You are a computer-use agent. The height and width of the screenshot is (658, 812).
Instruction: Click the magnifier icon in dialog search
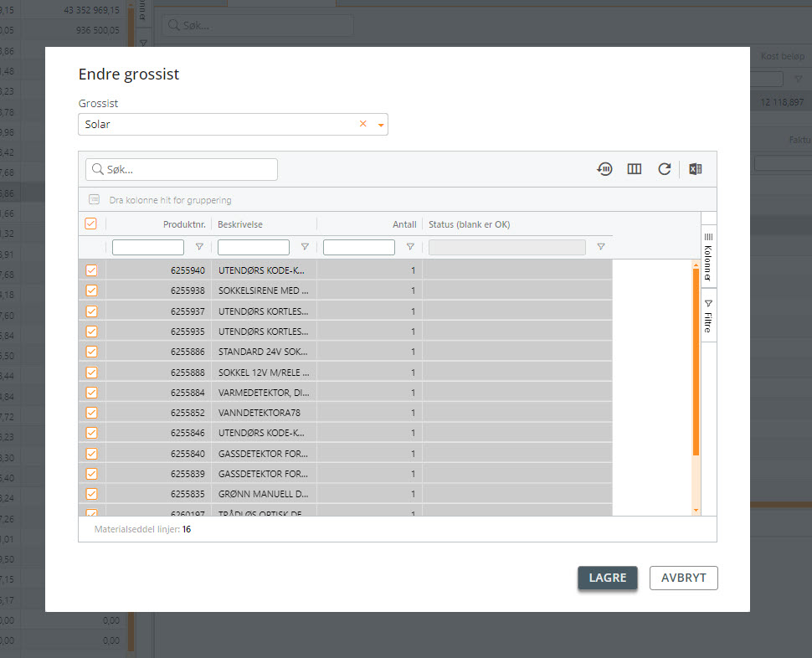click(x=97, y=169)
